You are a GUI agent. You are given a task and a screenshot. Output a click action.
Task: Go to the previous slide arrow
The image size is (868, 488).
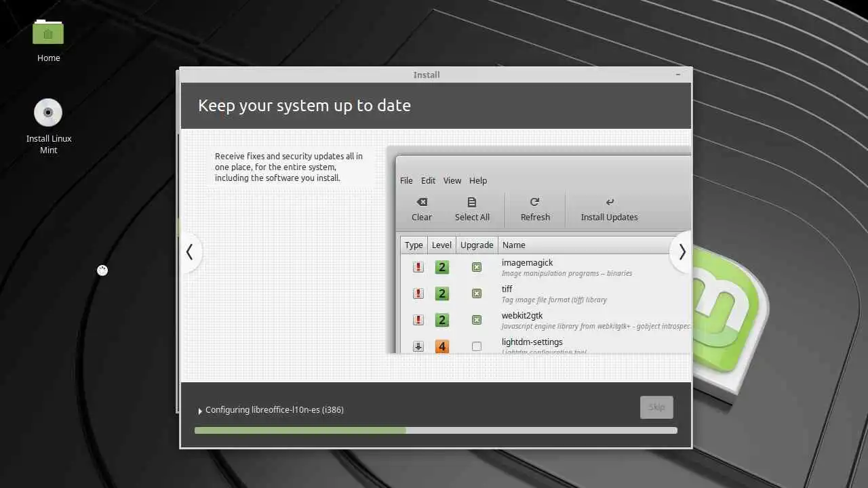click(x=189, y=252)
